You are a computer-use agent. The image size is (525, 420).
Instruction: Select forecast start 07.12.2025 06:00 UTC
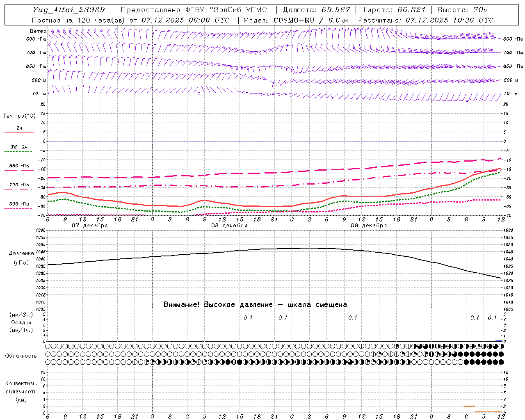coord(185,20)
